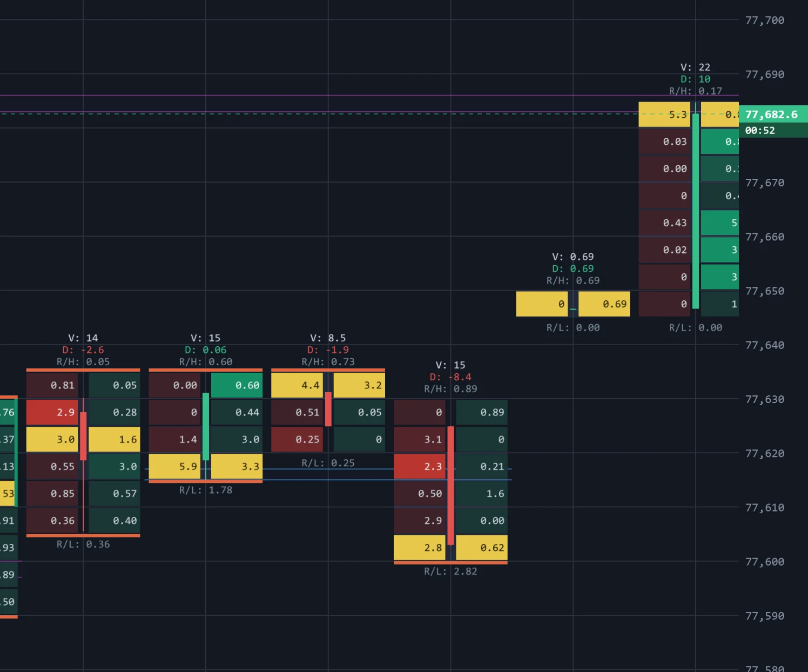Click the yellow 5.3 cell
The image size is (808, 672).
[664, 115]
